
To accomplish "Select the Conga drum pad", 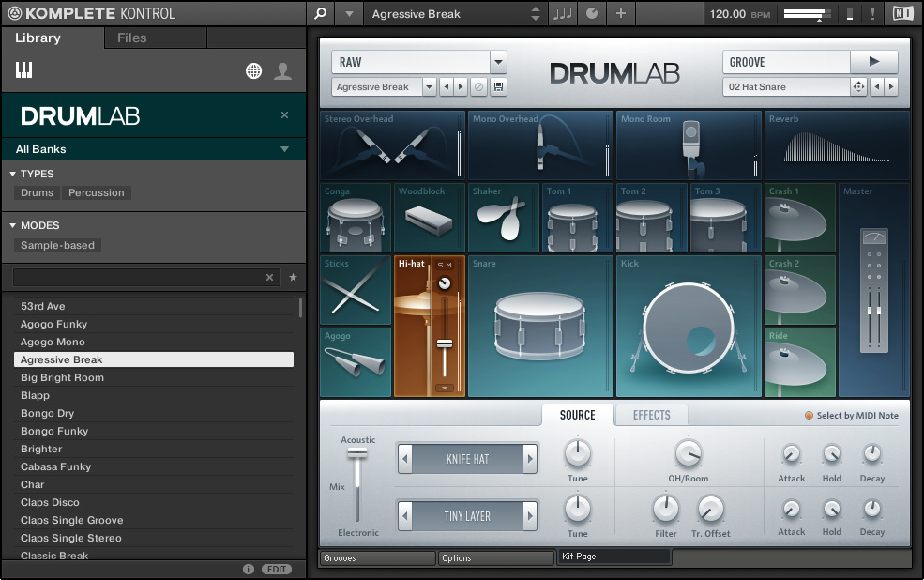I will point(356,218).
